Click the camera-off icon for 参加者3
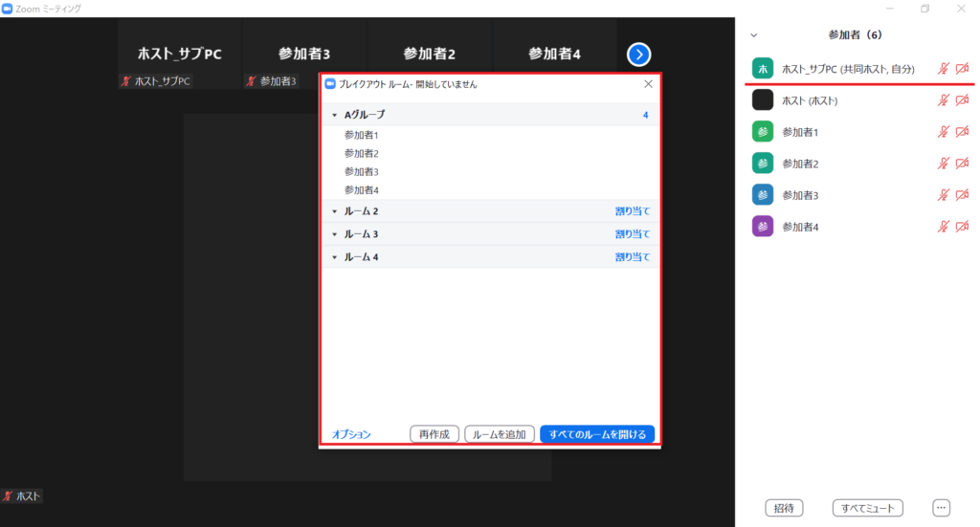980x527 pixels. pyautogui.click(x=963, y=195)
